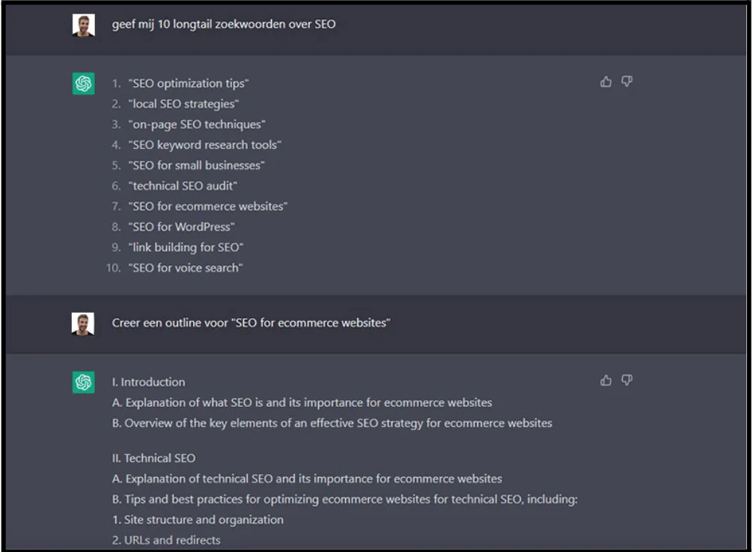
Task: Click the 'SEO optimization tips' list item
Action: (x=189, y=83)
